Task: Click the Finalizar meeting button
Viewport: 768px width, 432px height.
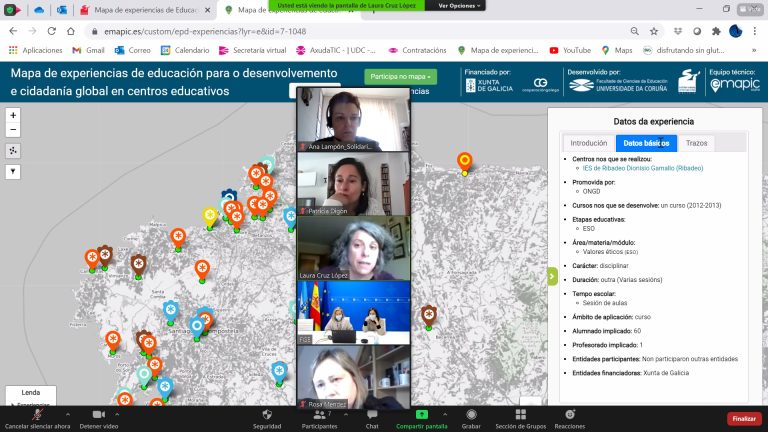Action: pyautogui.click(x=743, y=418)
